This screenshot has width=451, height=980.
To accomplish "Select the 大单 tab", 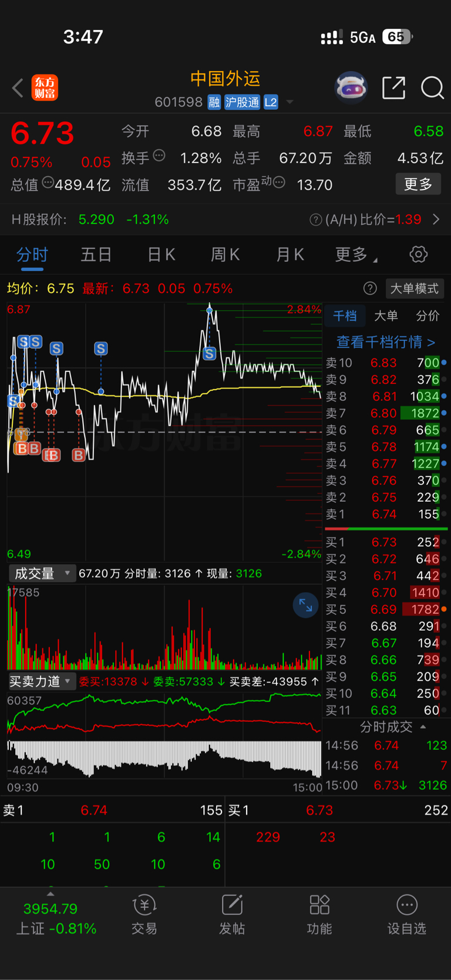I will (x=386, y=316).
